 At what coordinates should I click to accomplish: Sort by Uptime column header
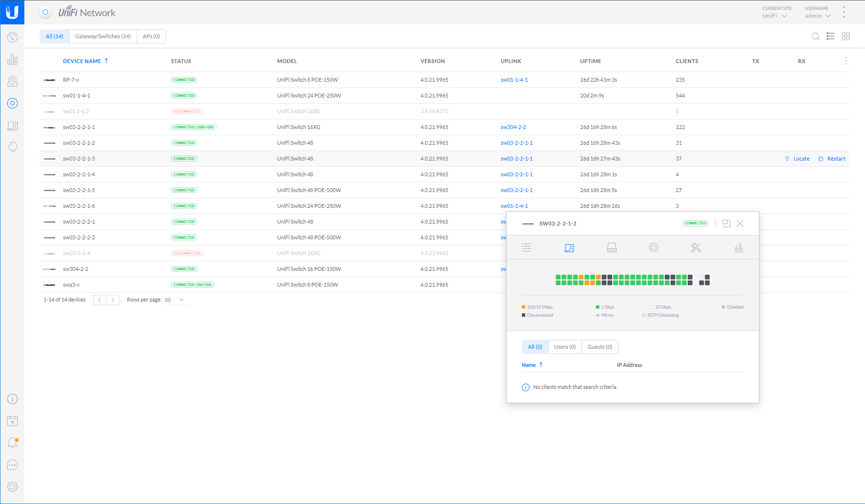point(591,61)
